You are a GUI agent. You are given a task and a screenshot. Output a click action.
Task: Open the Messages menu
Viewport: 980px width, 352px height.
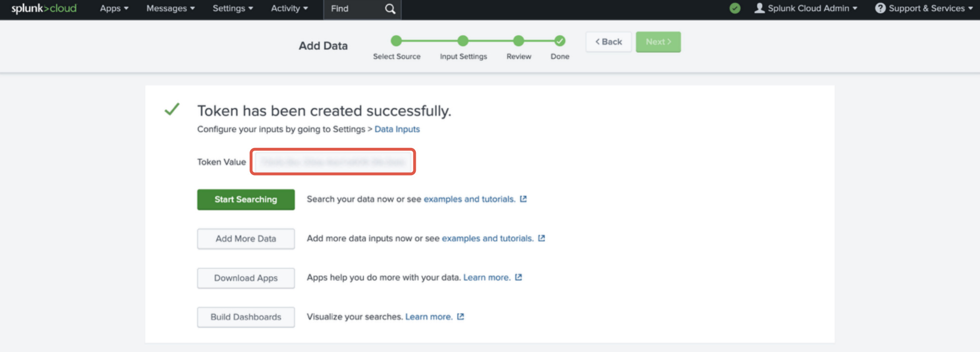point(170,9)
